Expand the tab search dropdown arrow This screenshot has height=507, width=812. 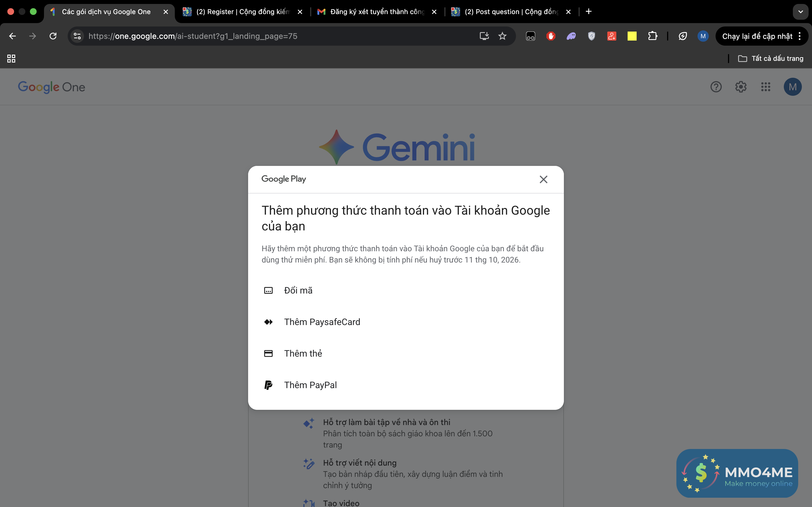coord(800,12)
